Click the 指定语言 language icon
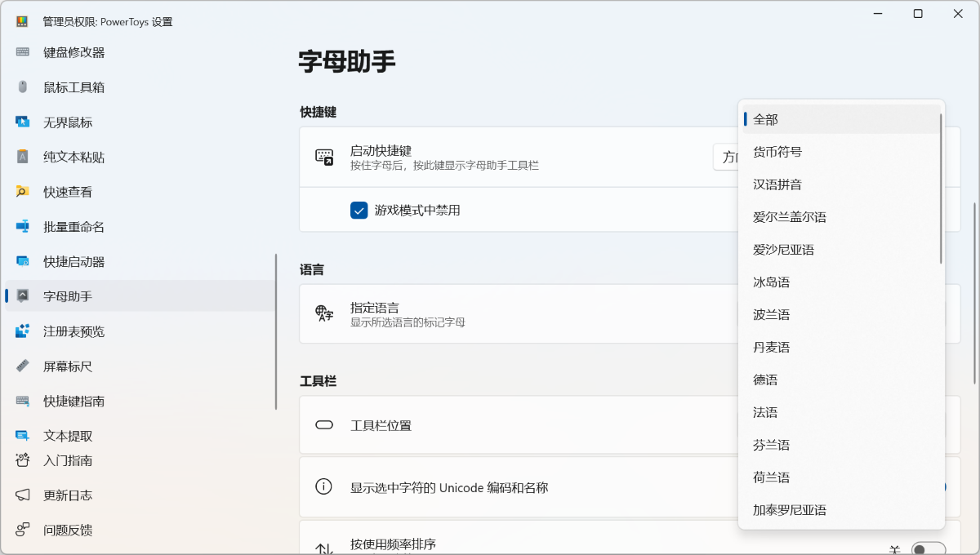Viewport: 980px width, 555px height. coord(324,314)
